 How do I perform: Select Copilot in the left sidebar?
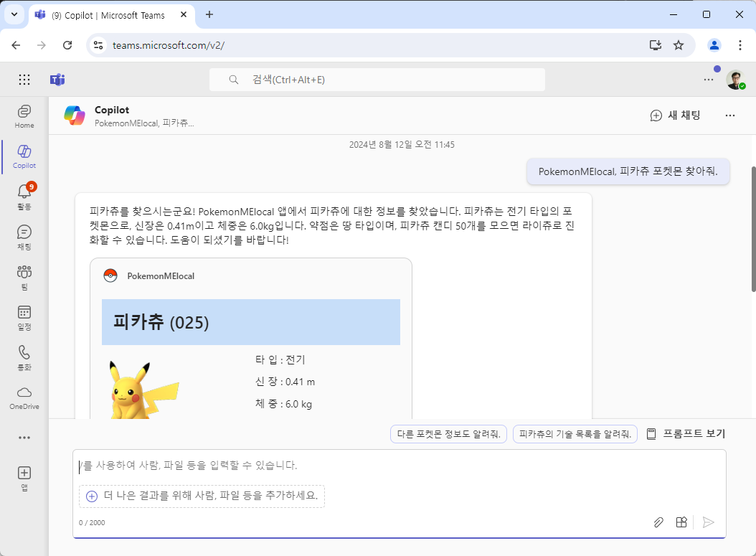[x=24, y=156]
